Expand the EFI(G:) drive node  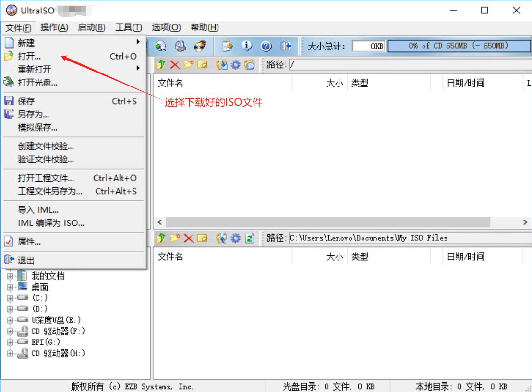click(x=10, y=342)
